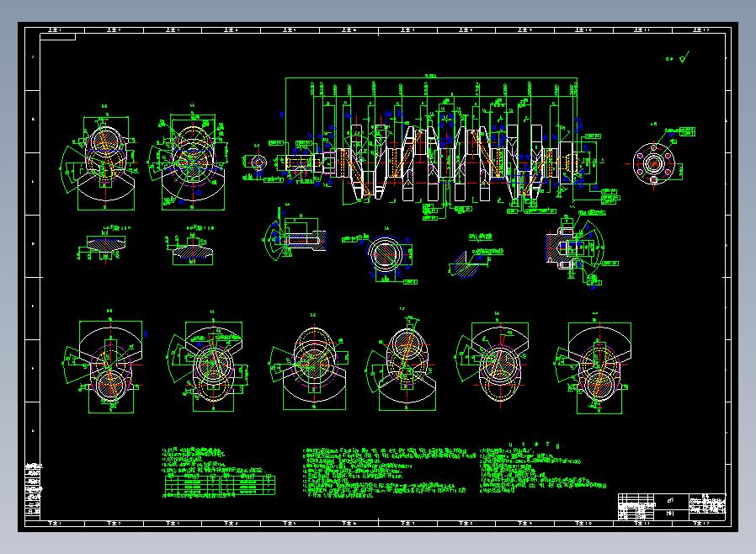Viewport: 756px width, 554px height.
Task: Select the rightmost crank web section in the bottom row
Action: point(594,364)
